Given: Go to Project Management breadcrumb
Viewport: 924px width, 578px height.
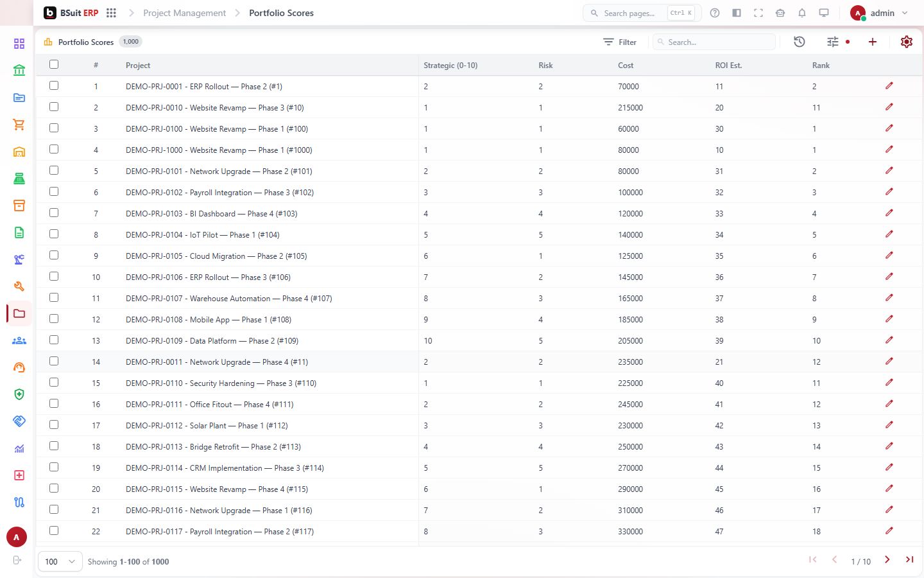Looking at the screenshot, I should pyautogui.click(x=184, y=13).
